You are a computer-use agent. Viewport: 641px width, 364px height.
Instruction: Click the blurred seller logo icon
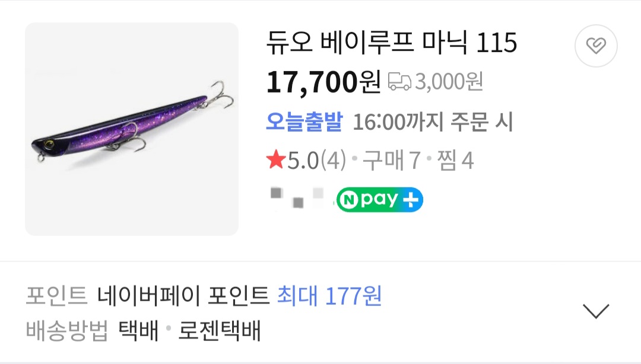tap(297, 197)
